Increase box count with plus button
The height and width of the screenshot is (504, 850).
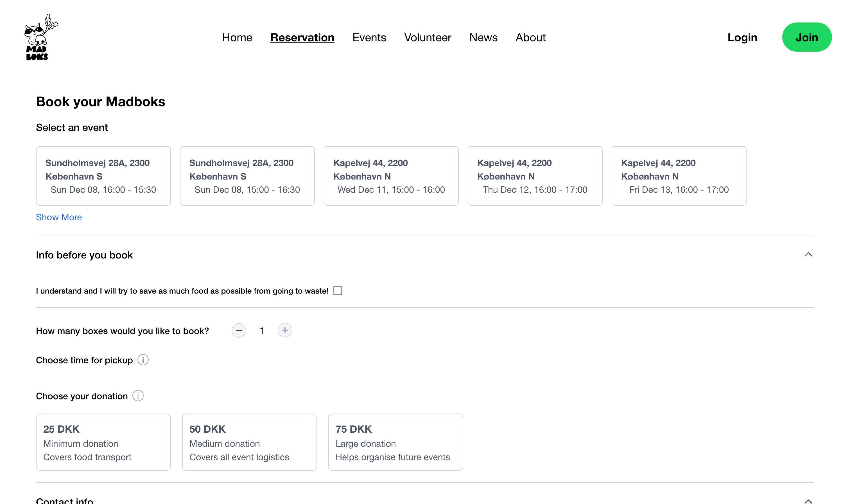pyautogui.click(x=285, y=330)
